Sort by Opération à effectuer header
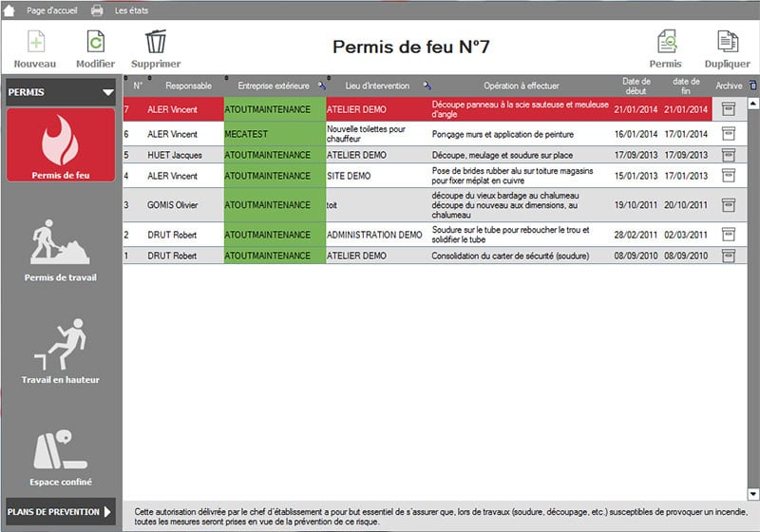Image resolution: width=760 pixels, height=532 pixels. [521, 85]
